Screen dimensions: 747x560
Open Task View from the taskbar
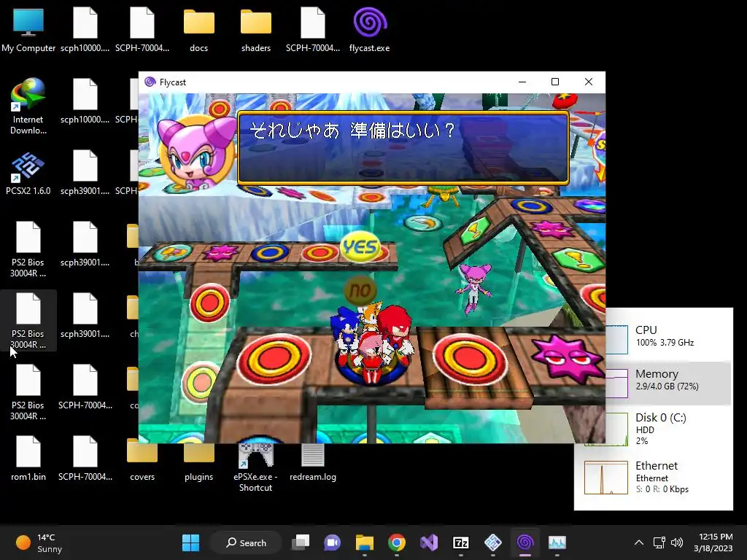click(x=301, y=542)
